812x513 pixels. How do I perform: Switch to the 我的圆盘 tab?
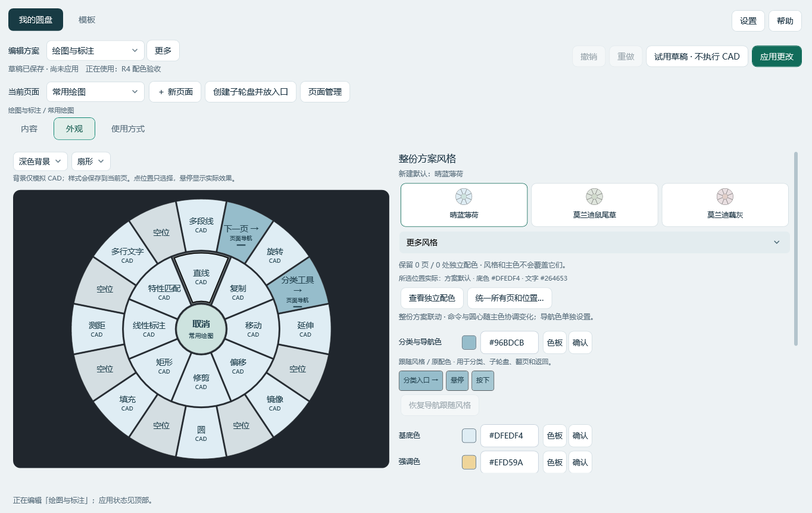36,20
